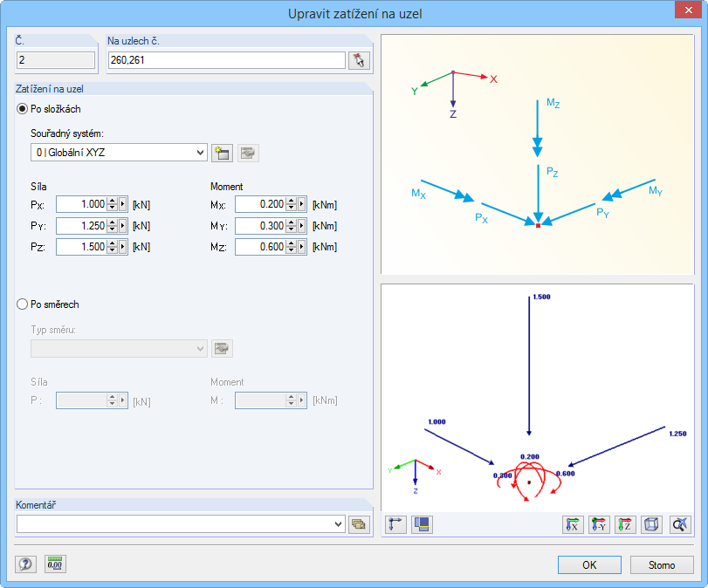This screenshot has width=708, height=588.
Task: Click the Na uzlech č. node list field
Action: click(227, 60)
